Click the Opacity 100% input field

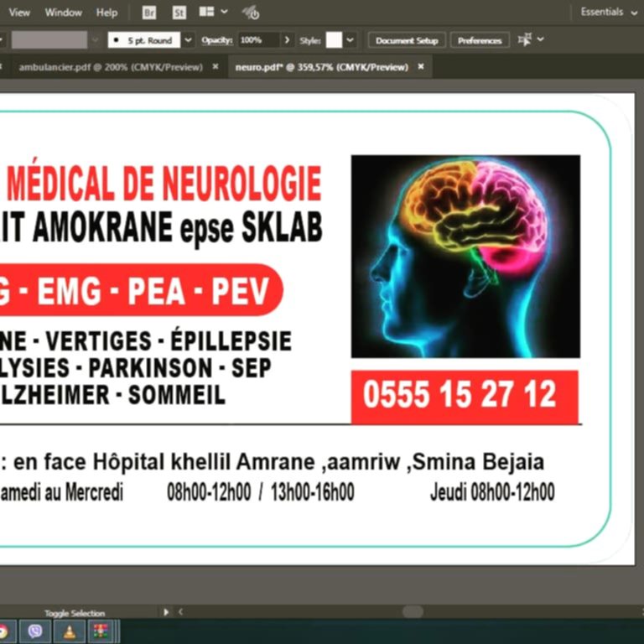[x=257, y=40]
